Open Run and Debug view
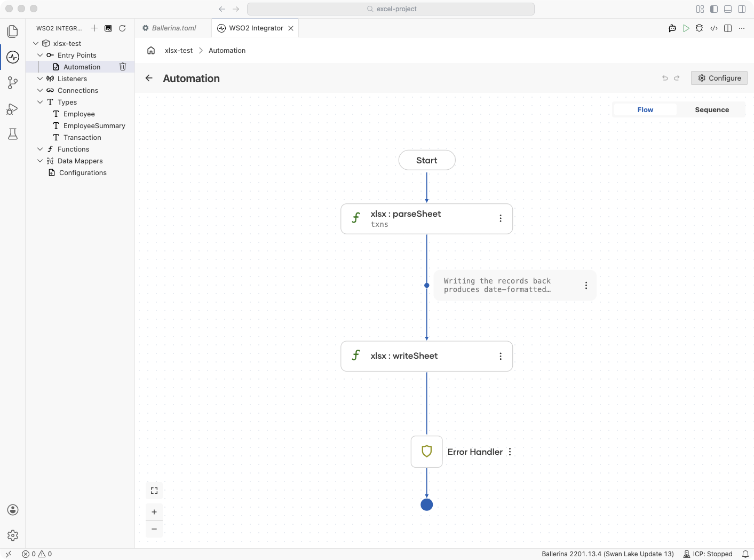The image size is (754, 560). 13,109
